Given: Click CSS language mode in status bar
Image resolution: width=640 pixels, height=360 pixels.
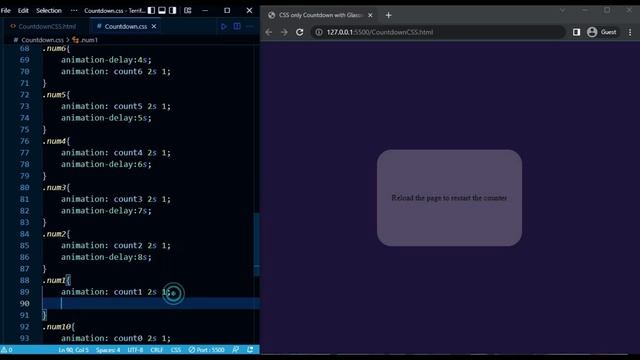Looking at the screenshot, I should [x=176, y=350].
